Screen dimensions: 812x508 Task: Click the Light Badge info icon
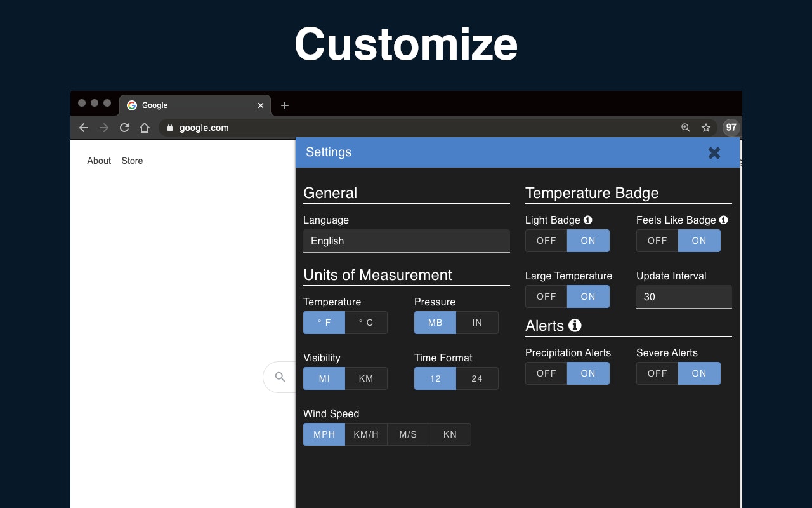point(588,220)
